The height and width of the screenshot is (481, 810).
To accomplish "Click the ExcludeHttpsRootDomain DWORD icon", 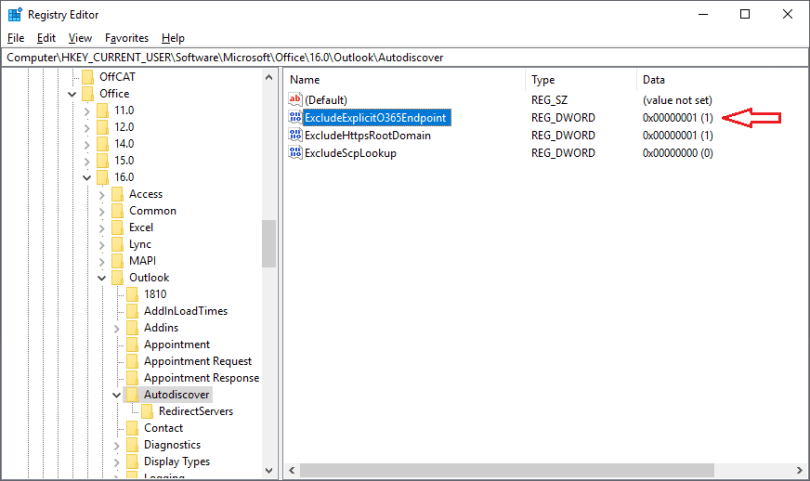I will tap(295, 135).
